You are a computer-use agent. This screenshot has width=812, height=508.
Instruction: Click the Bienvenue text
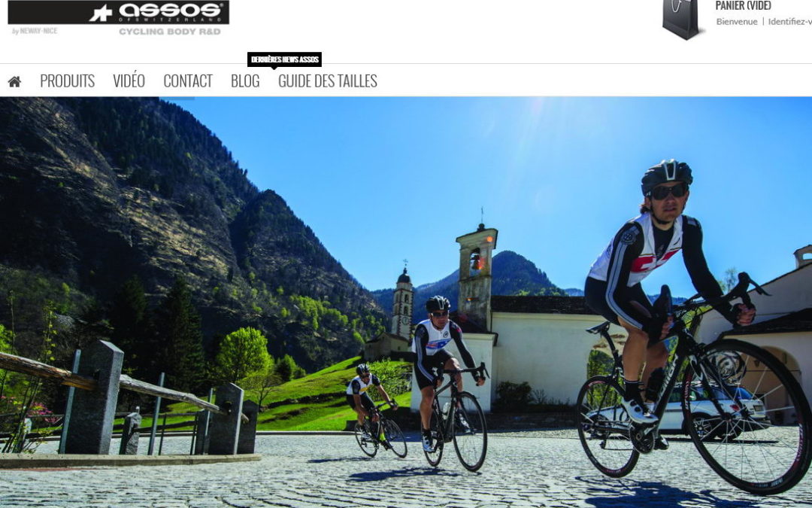tap(736, 22)
